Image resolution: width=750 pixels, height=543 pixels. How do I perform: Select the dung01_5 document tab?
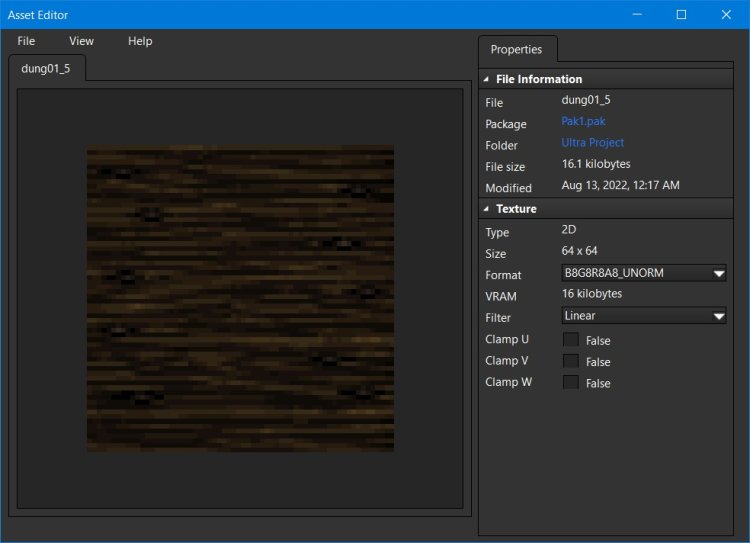[46, 68]
